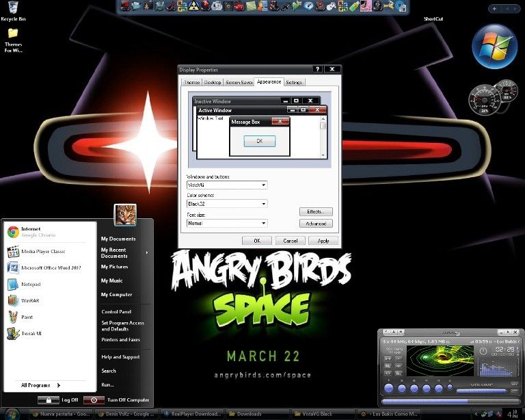Adjust the AIMP volume slider
Viewport: 525px width, 420px height.
[481, 391]
